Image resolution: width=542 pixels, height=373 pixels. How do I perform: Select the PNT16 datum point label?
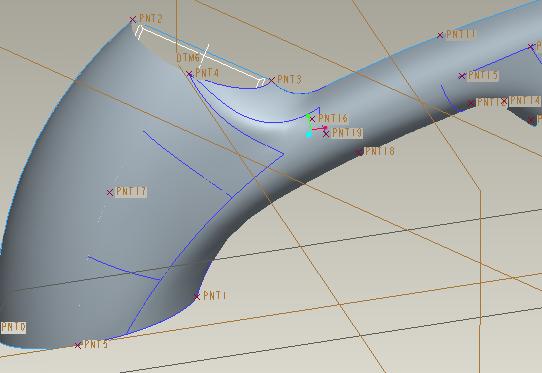(x=333, y=118)
